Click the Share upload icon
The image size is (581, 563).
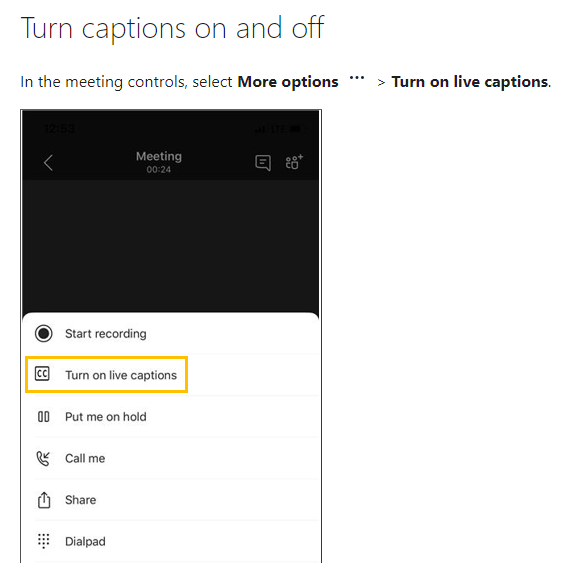[44, 500]
